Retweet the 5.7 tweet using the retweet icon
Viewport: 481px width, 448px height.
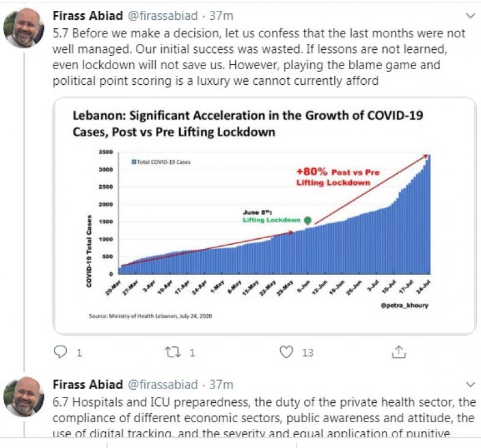pos(173,352)
